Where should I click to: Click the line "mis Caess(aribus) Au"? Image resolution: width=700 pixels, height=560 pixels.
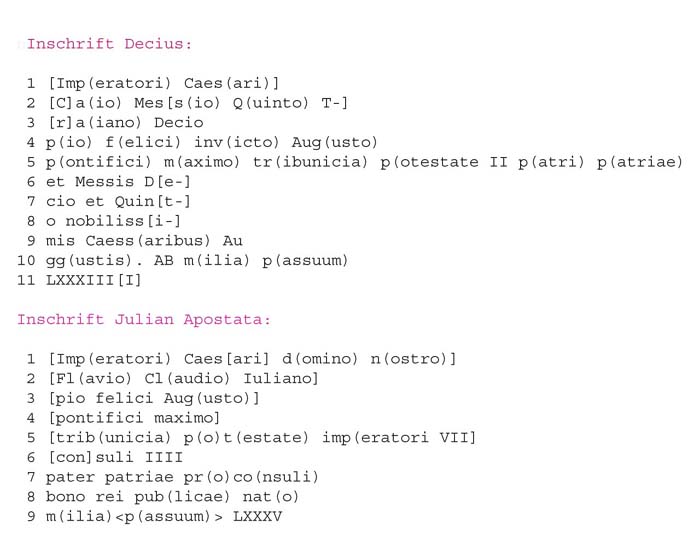(x=144, y=241)
